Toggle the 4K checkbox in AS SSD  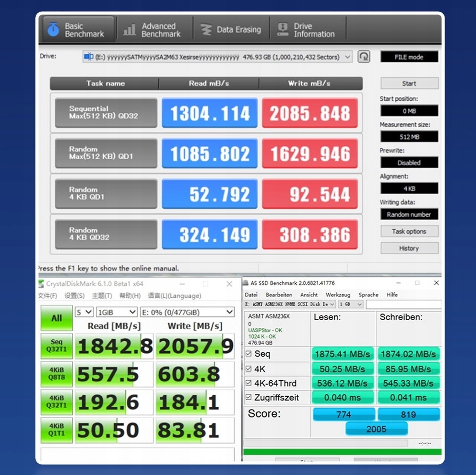tap(248, 368)
